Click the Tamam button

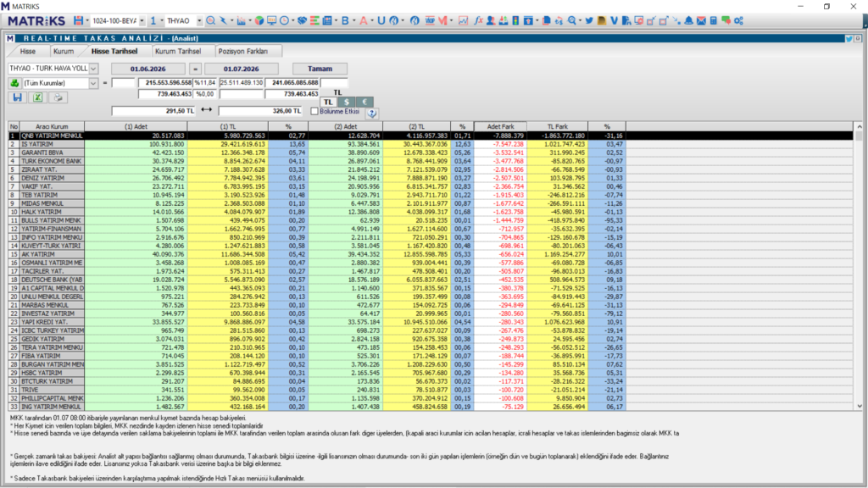[x=320, y=69]
